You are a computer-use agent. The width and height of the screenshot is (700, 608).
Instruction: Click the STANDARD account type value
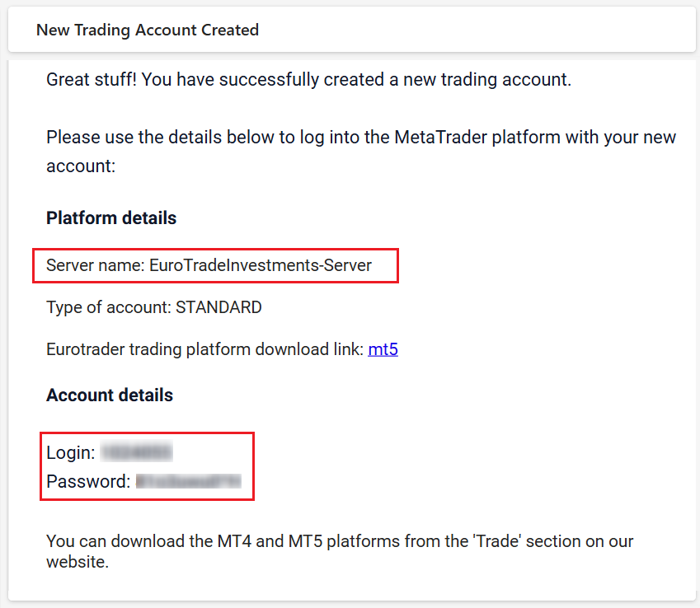tap(218, 308)
